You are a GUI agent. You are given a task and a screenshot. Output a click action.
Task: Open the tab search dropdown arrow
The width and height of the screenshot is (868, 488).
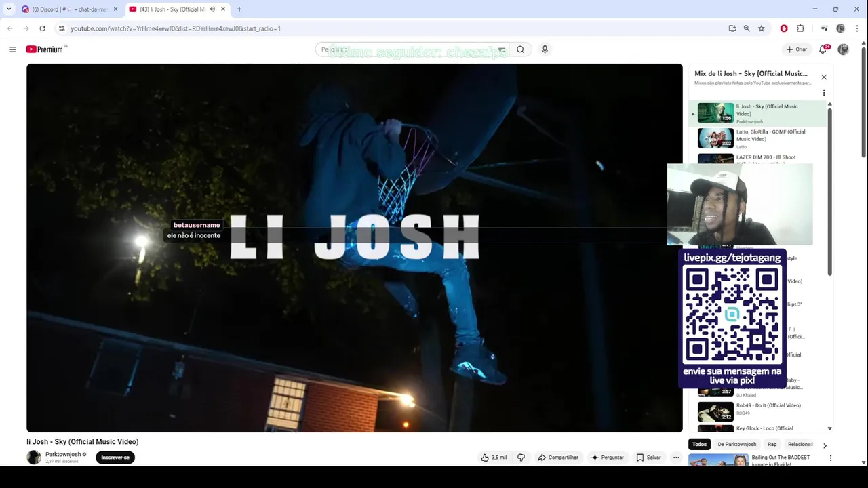click(9, 9)
